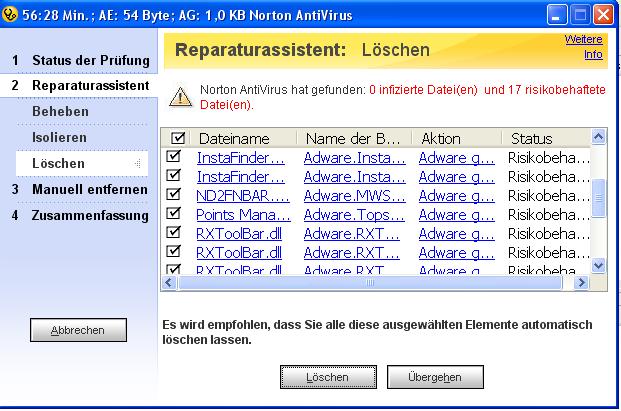
Task: Open the Adware.MWS... threat name link
Action: click(354, 196)
